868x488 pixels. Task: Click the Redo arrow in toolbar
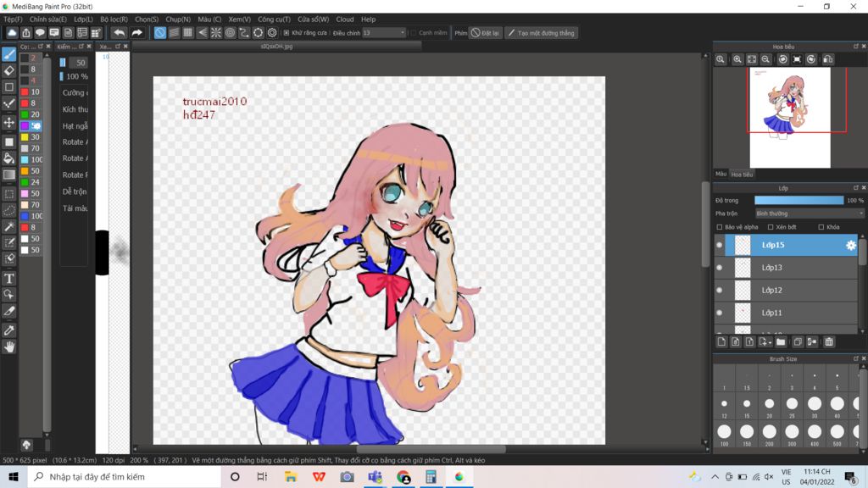[x=136, y=33]
